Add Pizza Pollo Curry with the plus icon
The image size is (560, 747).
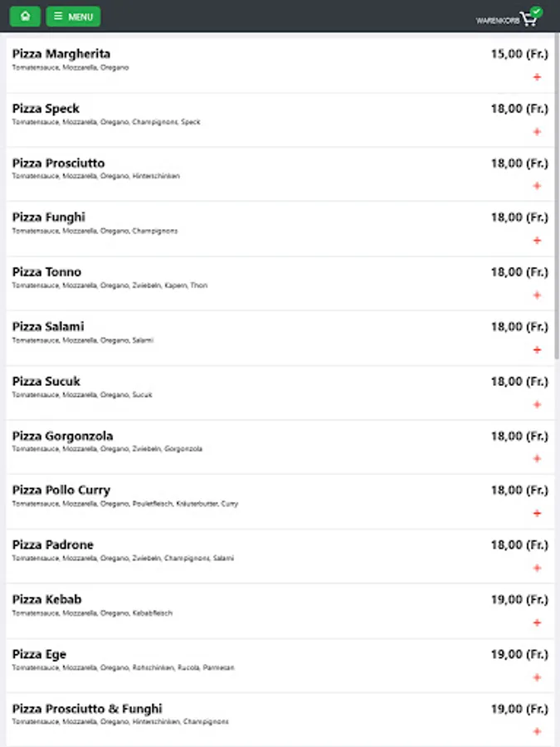tap(537, 513)
